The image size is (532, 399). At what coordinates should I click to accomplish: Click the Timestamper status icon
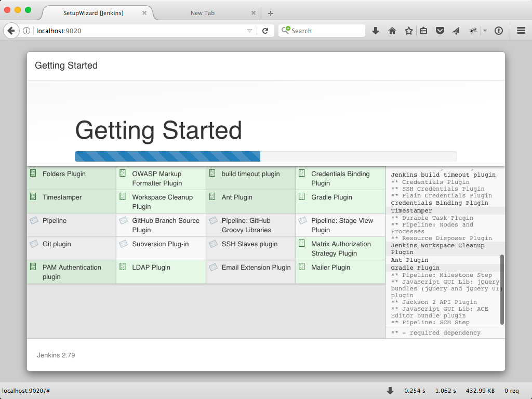pyautogui.click(x=33, y=196)
